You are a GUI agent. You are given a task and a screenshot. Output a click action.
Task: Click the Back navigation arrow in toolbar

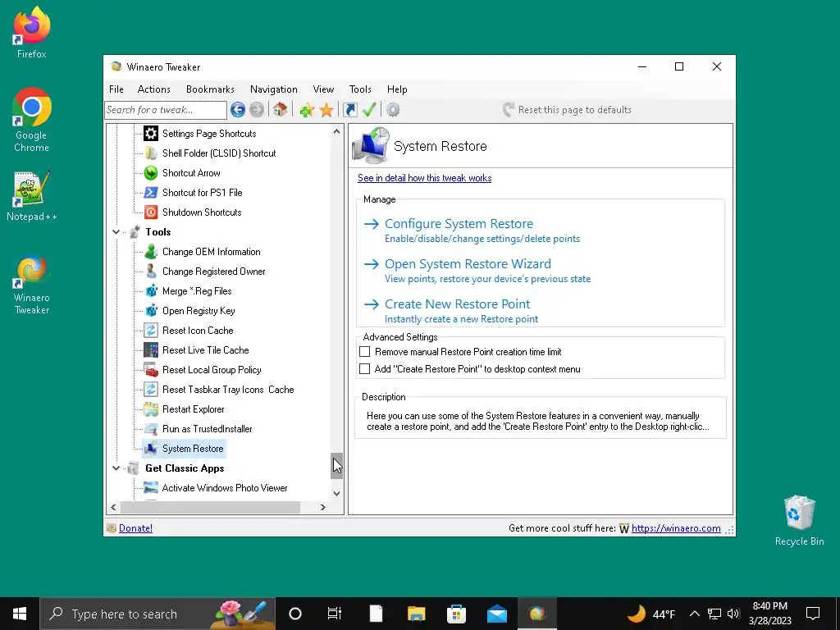pos(238,110)
